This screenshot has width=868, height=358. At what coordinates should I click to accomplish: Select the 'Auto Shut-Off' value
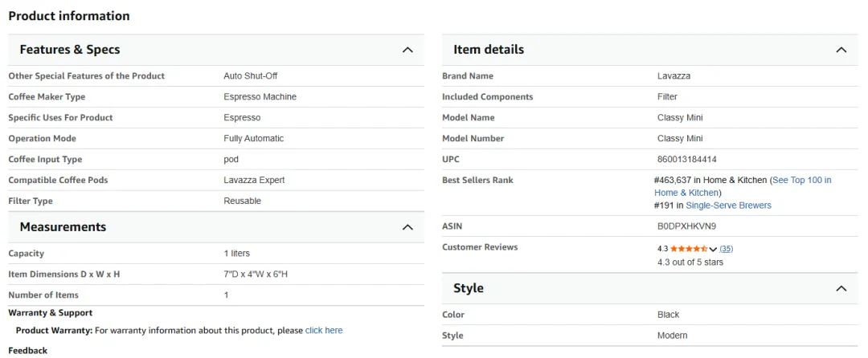click(x=250, y=75)
